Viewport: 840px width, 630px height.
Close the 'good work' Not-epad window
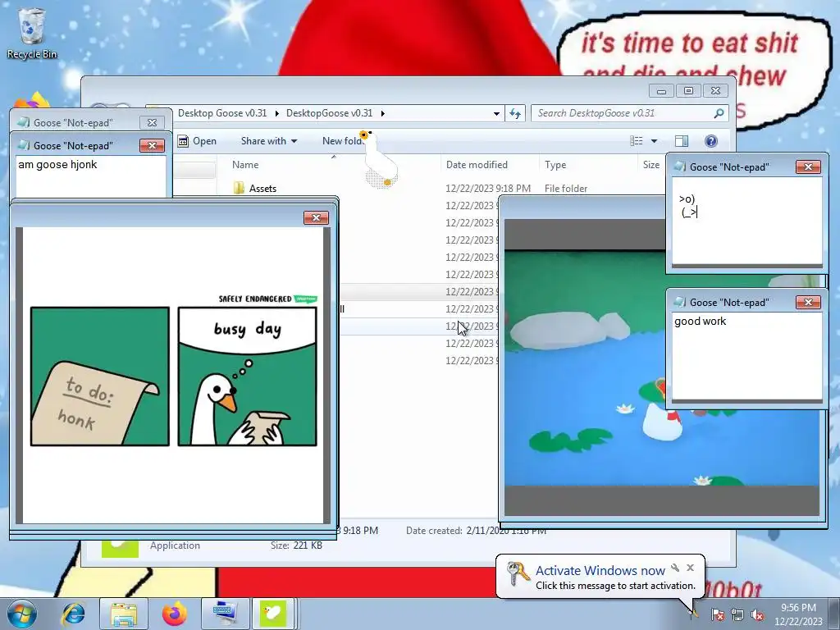808,303
